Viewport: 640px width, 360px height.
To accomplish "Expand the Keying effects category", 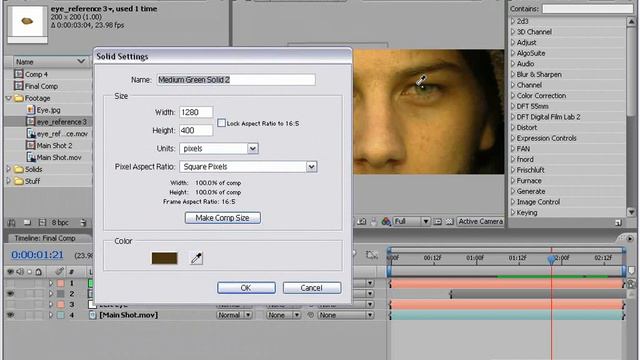I will pyautogui.click(x=513, y=212).
